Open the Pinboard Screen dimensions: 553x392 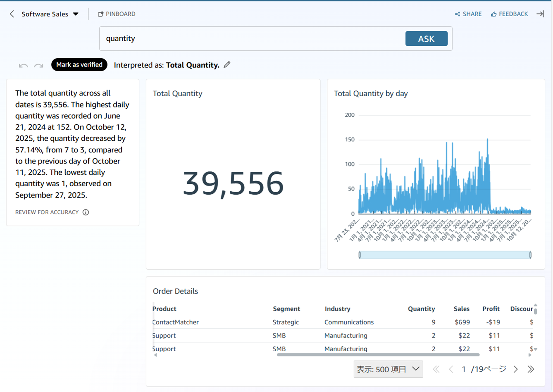(117, 14)
